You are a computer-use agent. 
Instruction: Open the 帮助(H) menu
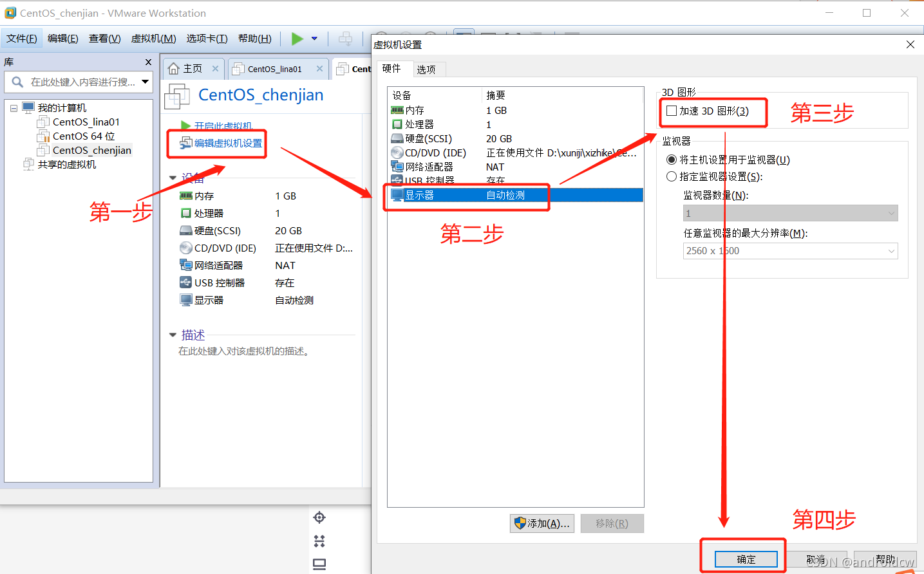pyautogui.click(x=255, y=39)
